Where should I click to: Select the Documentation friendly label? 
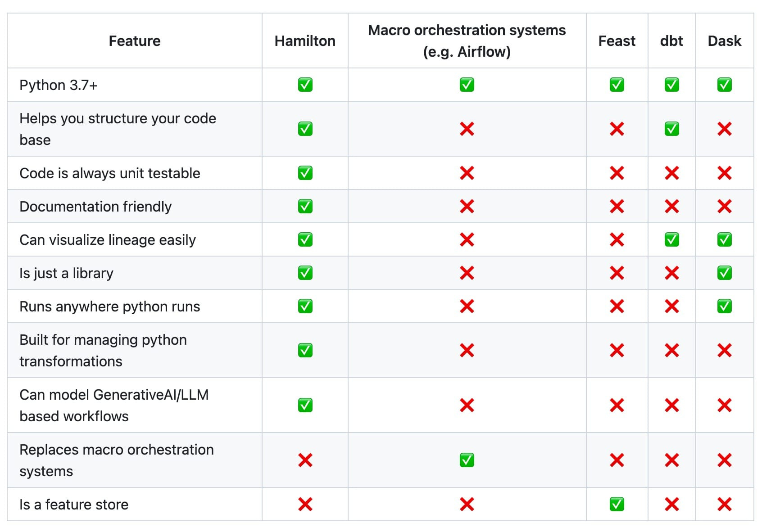(95, 207)
